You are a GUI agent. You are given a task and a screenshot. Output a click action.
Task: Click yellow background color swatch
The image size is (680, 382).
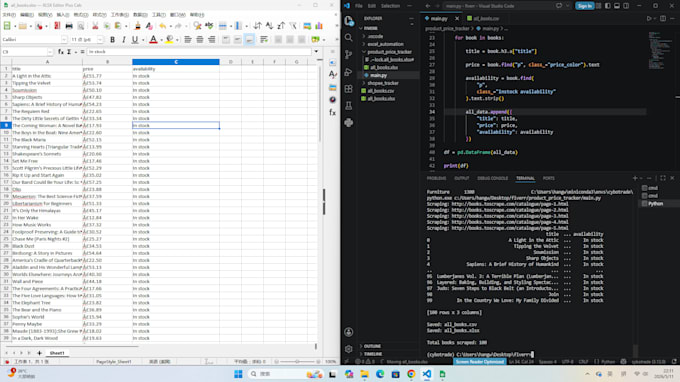coord(169,39)
